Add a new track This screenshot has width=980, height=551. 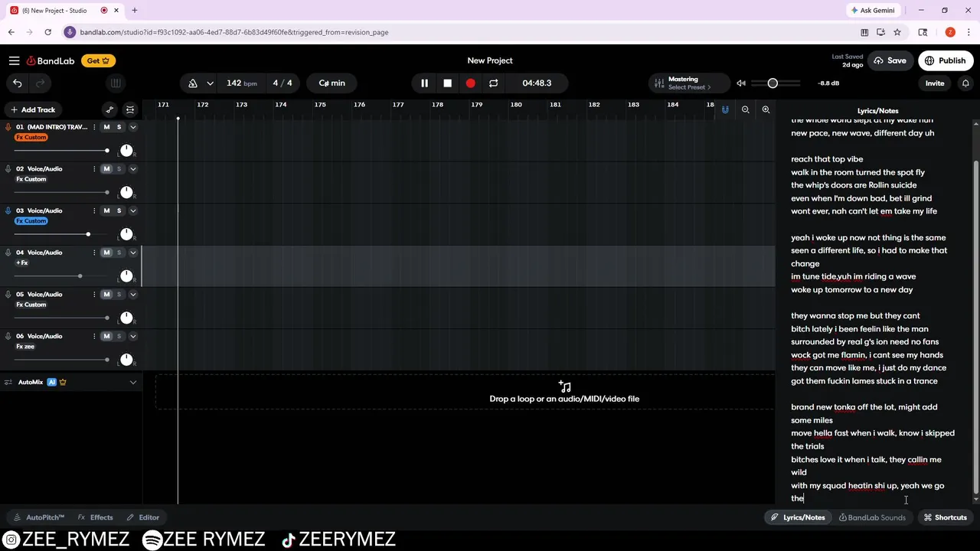[33, 109]
